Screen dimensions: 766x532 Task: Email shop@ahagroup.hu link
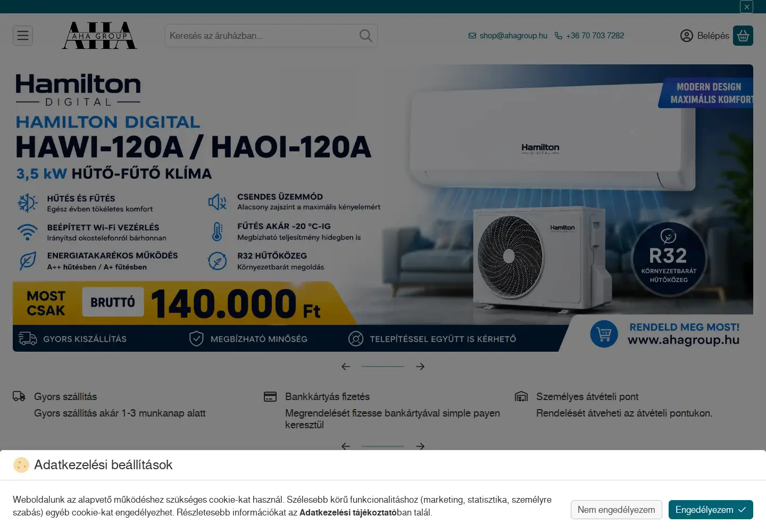508,36
